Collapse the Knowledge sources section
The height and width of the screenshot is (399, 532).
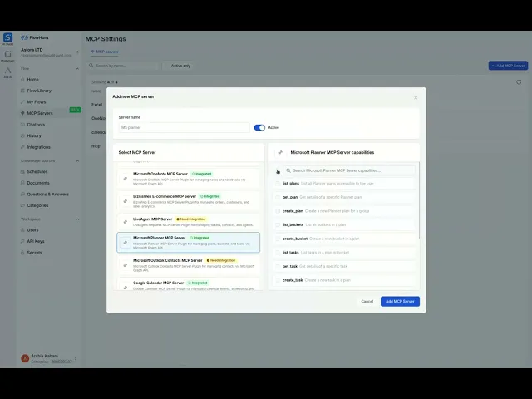77,160
